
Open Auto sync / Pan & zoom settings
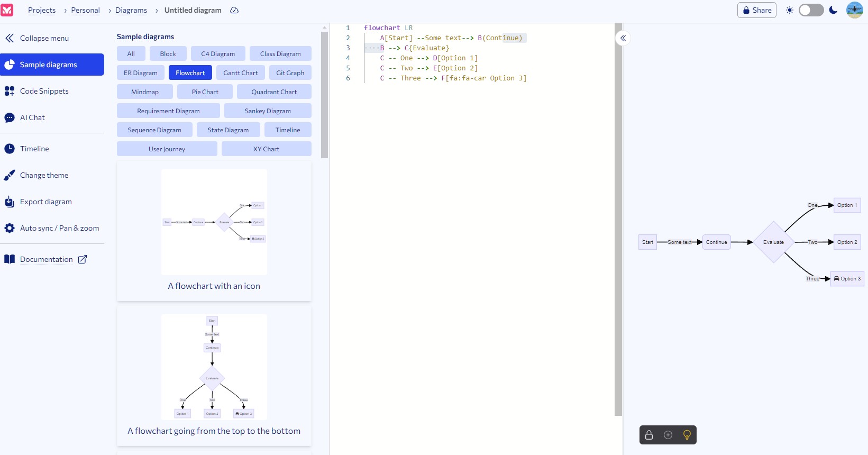pos(59,228)
